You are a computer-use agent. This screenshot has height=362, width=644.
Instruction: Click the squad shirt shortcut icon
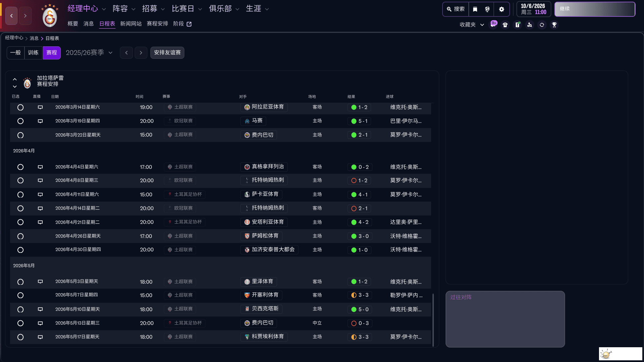505,25
